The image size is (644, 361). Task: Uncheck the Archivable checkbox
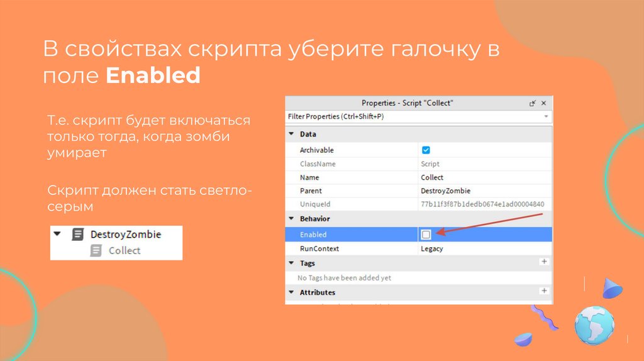(426, 150)
